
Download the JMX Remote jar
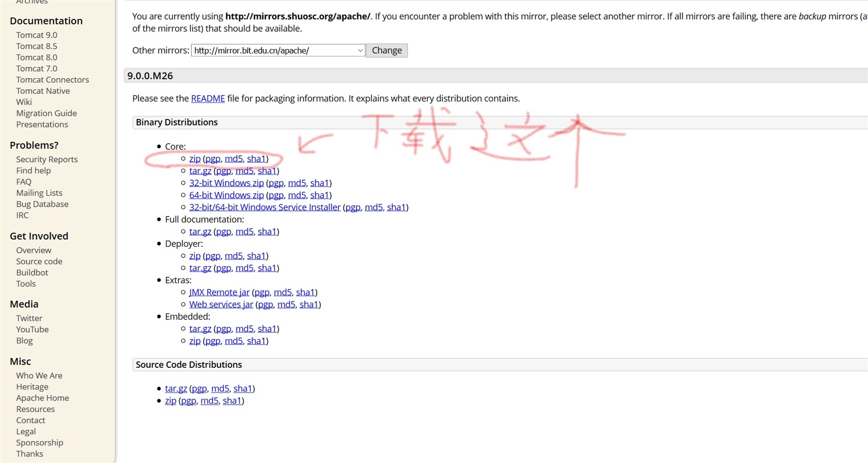click(x=219, y=292)
